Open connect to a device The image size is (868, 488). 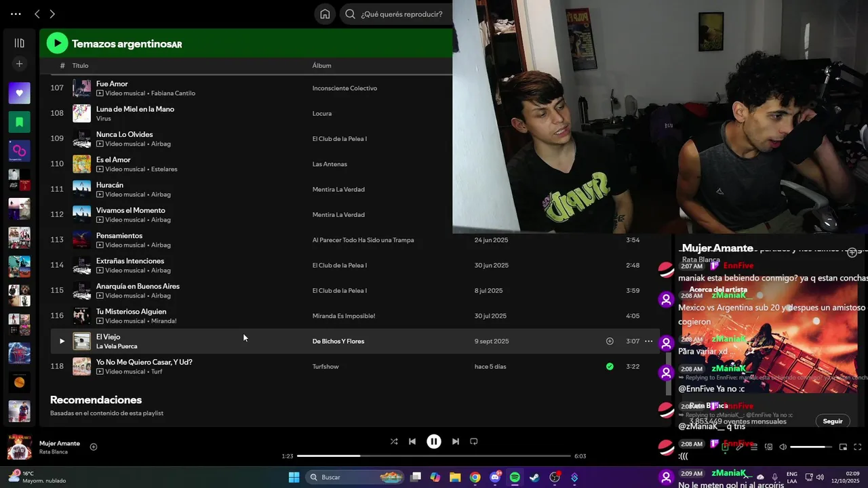coord(768,447)
